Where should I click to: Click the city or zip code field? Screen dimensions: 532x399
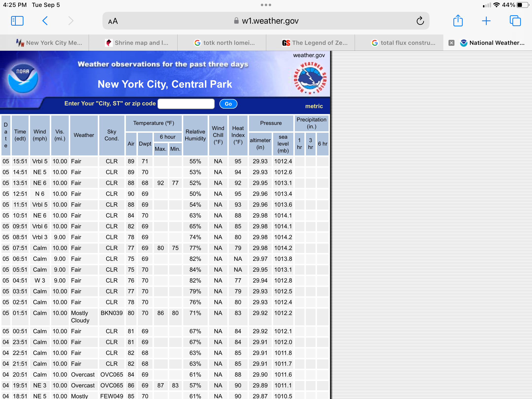(186, 104)
